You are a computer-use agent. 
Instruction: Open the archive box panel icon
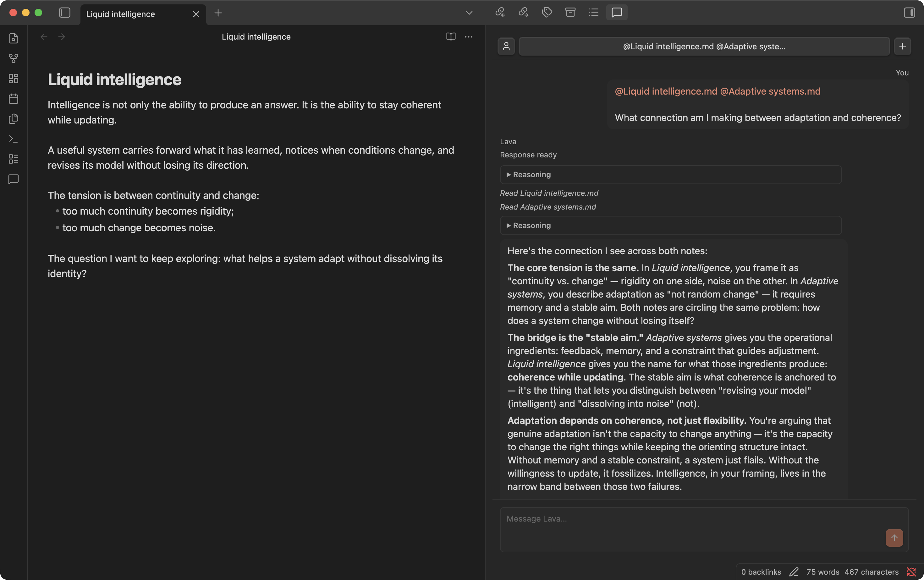[570, 13]
